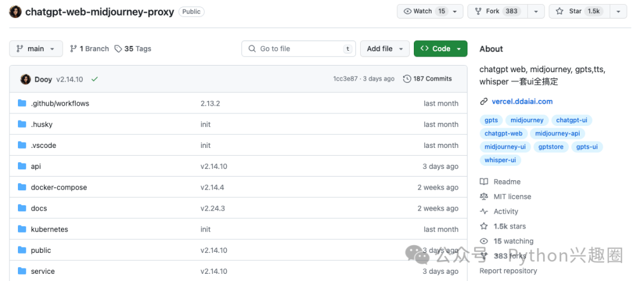Click the Report repository link

[x=508, y=271]
